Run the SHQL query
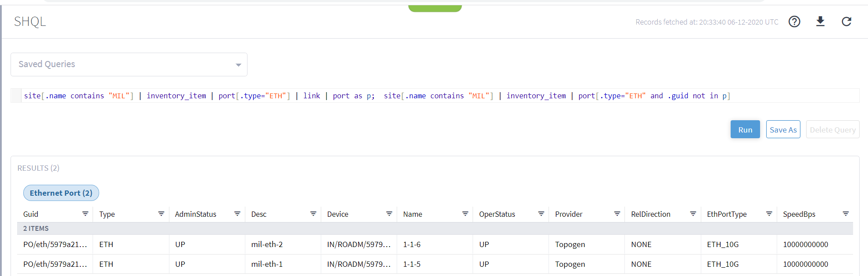This screenshot has width=868, height=276. (745, 129)
